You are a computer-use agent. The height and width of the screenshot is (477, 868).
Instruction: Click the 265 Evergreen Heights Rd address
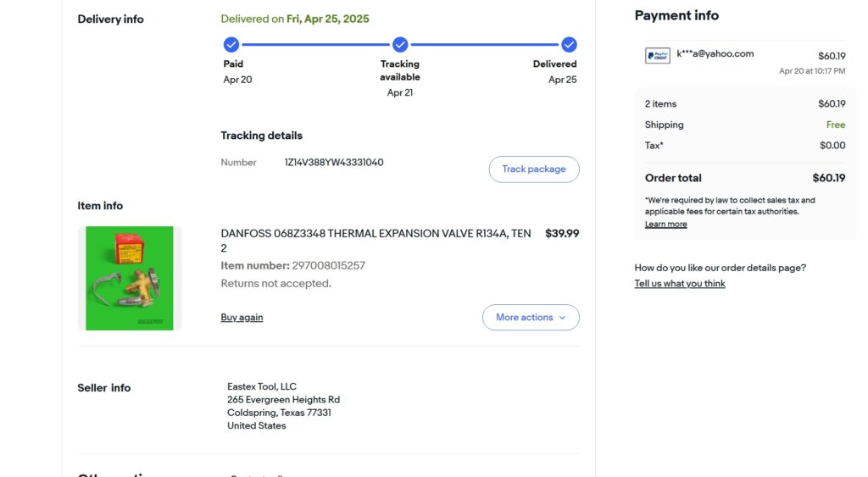point(283,400)
